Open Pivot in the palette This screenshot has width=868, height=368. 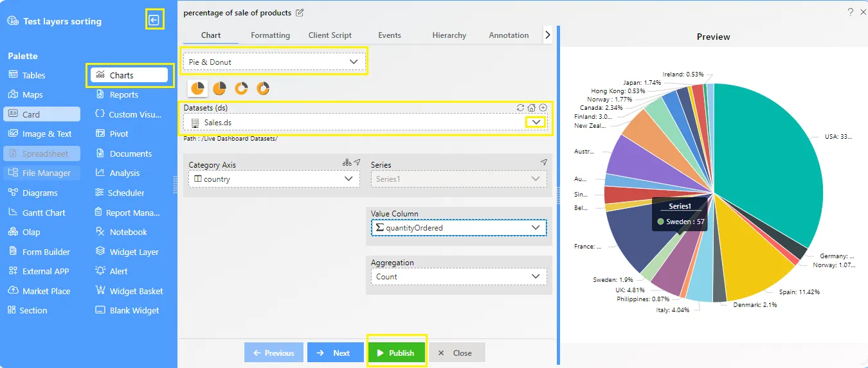tap(112, 134)
